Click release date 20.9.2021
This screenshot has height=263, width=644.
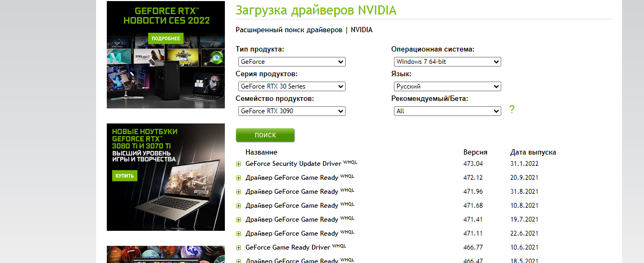[524, 177]
